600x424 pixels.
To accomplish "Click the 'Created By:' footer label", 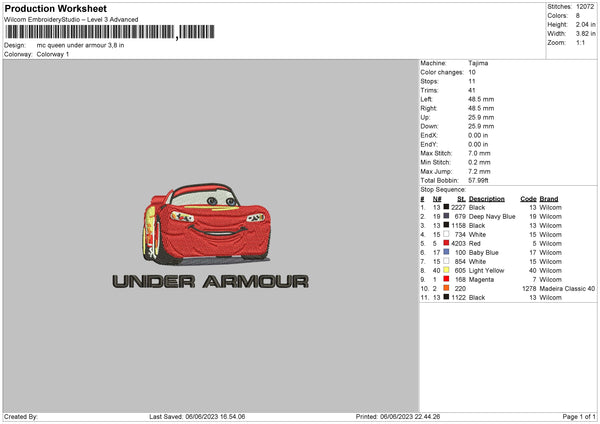I will (x=21, y=417).
